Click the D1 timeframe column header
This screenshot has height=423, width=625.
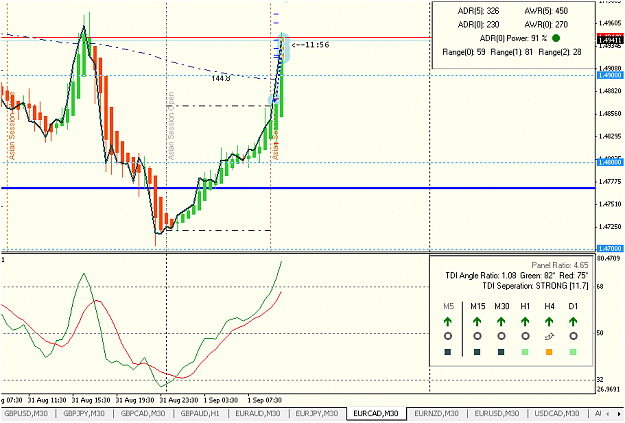click(x=573, y=306)
